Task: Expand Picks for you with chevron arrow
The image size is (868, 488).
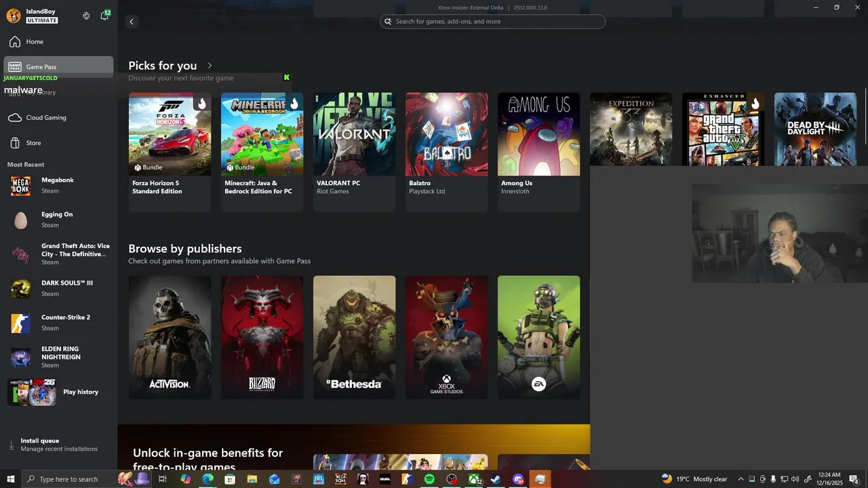Action: (210, 66)
